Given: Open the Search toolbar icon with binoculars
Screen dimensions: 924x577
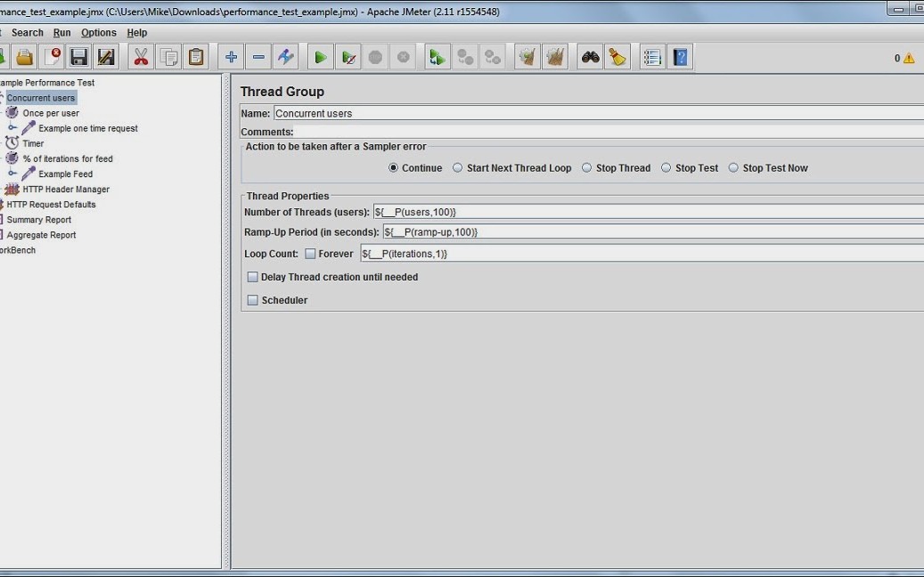Looking at the screenshot, I should 590,56.
